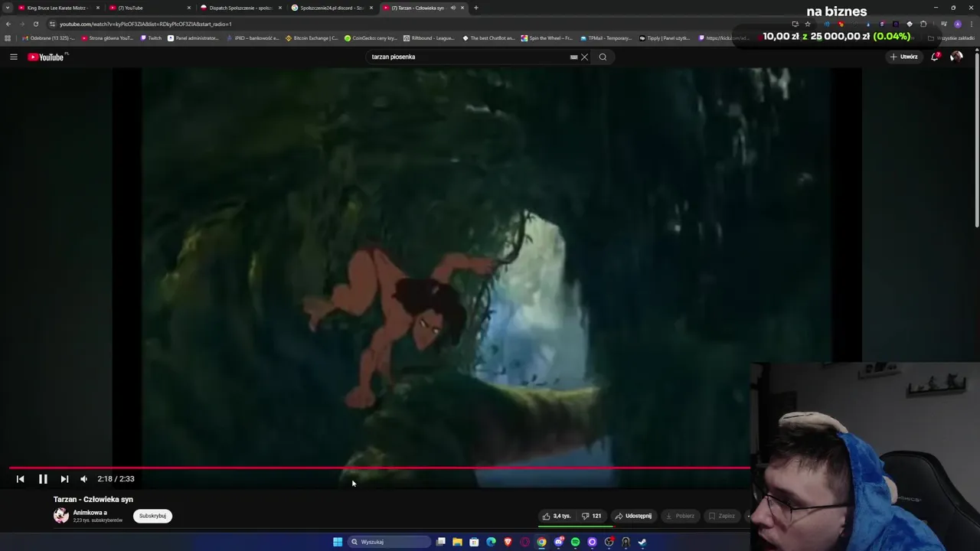The height and width of the screenshot is (551, 980).
Task: Open the Bitcoin Exchange bookmark
Action: pos(312,37)
